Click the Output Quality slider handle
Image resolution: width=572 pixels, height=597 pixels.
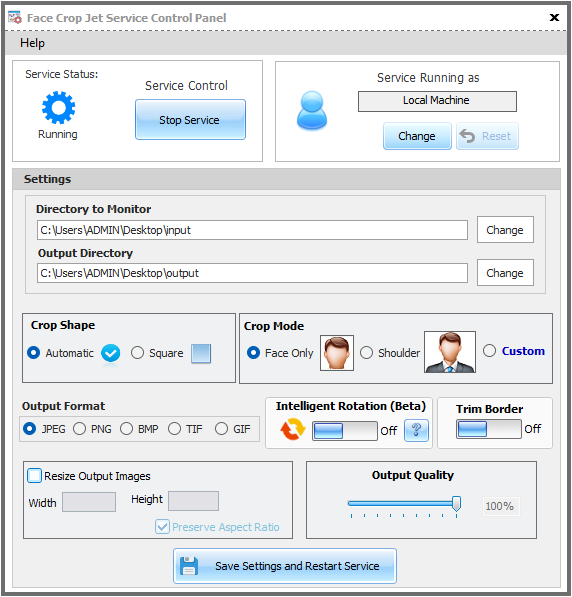(x=456, y=504)
